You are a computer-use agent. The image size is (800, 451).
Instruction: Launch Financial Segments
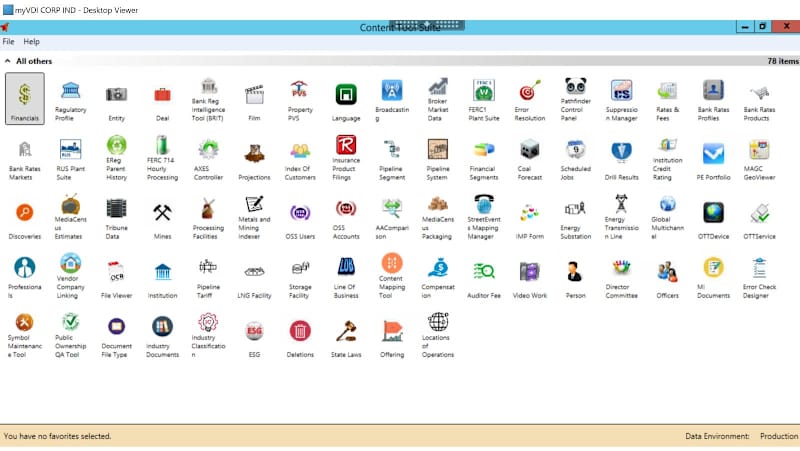tap(484, 160)
